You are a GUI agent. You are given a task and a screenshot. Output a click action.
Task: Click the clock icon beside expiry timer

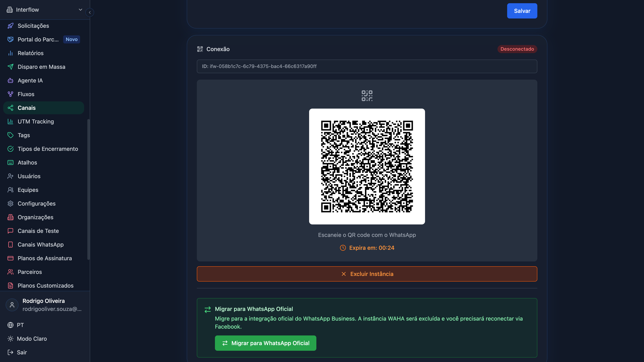click(x=343, y=248)
